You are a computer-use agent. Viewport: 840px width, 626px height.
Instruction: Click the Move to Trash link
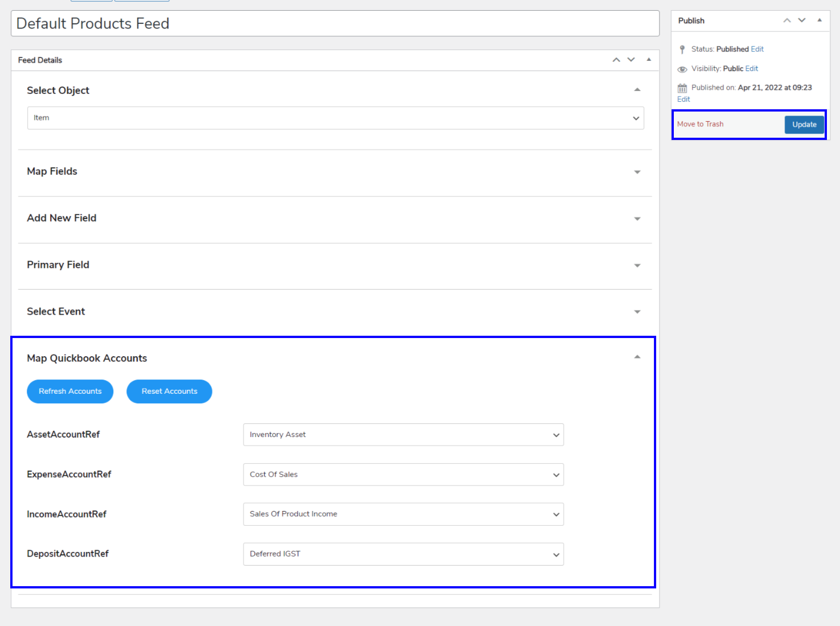coord(700,124)
